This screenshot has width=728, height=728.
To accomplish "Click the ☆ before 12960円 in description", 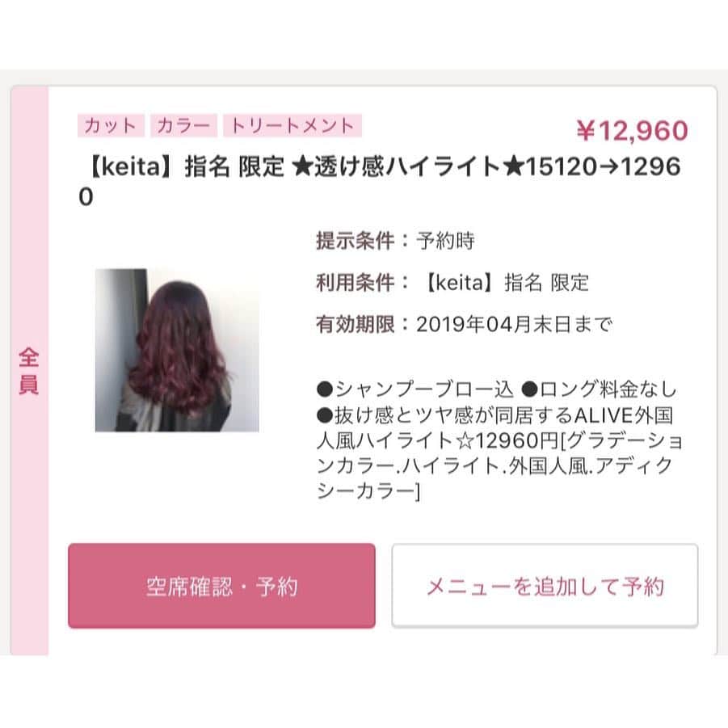I will click(x=465, y=440).
